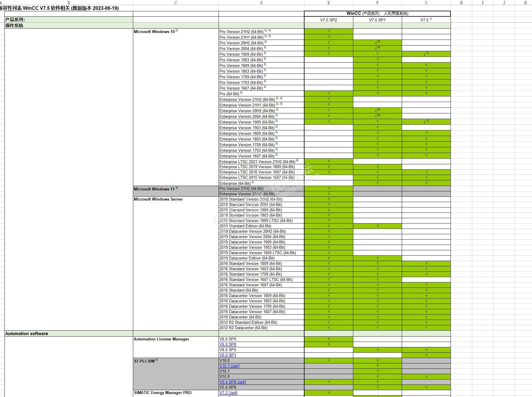Click 'Pro Version 20H2 (64-Bit)' cell

[261, 43]
